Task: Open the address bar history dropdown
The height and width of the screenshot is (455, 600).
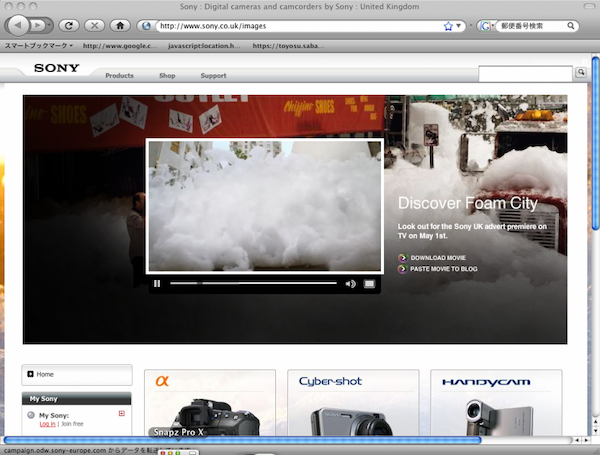Action: pyautogui.click(x=458, y=26)
